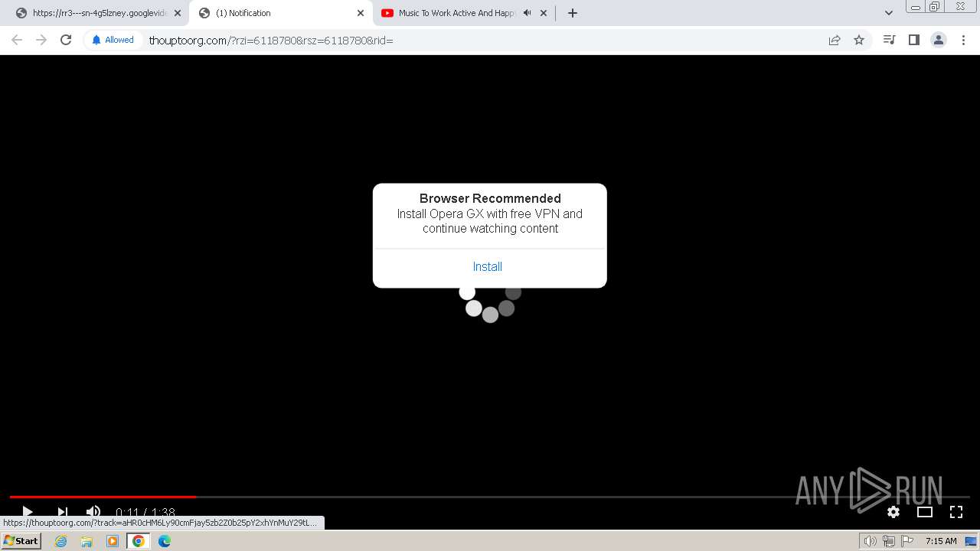
Task: Mute the audio icon on YouTube tab
Action: [x=527, y=13]
